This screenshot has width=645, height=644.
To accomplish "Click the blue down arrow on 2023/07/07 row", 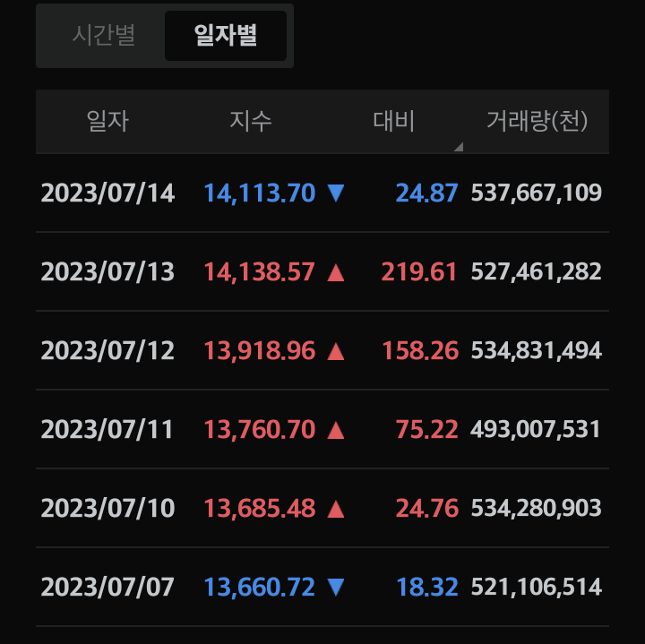I will 336,588.
